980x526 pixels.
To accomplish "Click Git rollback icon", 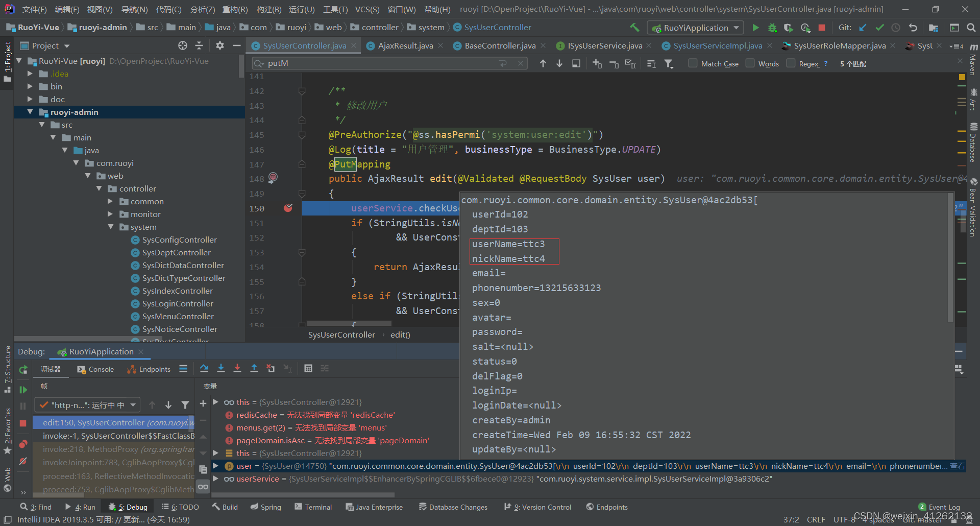I will pyautogui.click(x=913, y=28).
